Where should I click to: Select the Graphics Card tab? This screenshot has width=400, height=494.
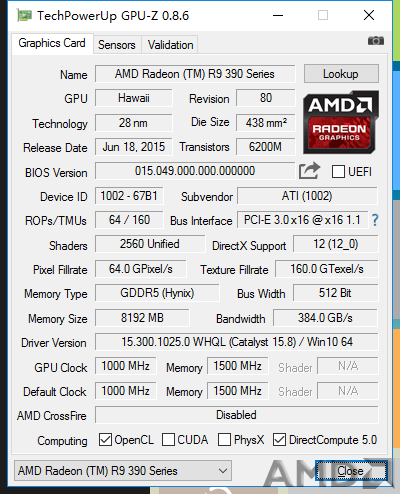click(52, 43)
